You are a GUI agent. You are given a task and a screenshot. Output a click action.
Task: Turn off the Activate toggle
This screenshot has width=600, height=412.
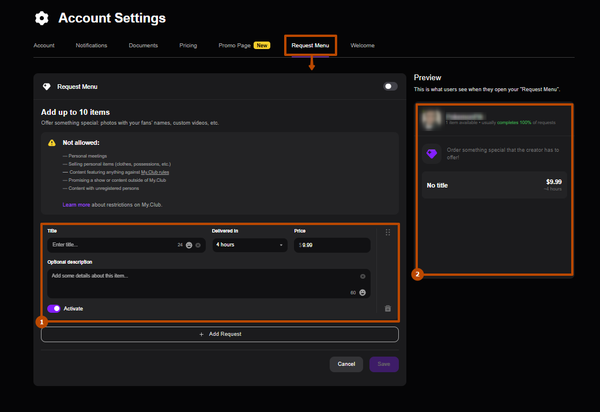click(54, 308)
